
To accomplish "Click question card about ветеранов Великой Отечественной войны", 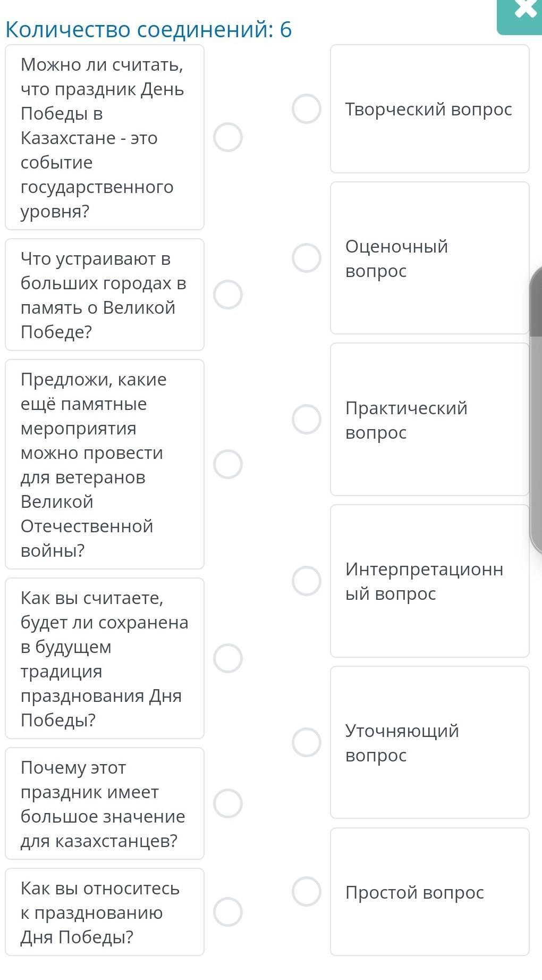I will pos(105,464).
